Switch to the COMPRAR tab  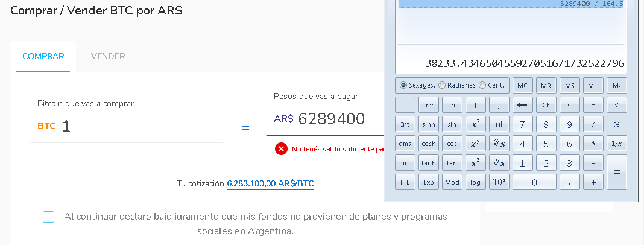43,56
